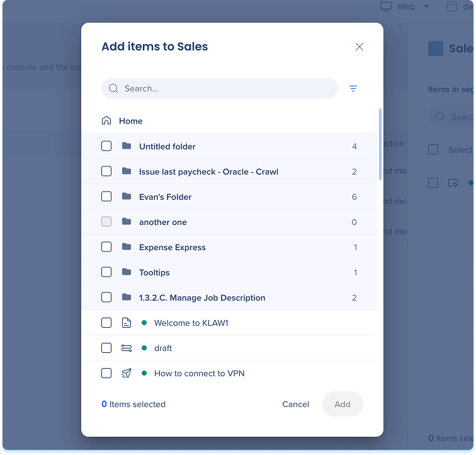This screenshot has width=476, height=455.
Task: Select How to connect to VPN checkbox
Action: (x=106, y=373)
